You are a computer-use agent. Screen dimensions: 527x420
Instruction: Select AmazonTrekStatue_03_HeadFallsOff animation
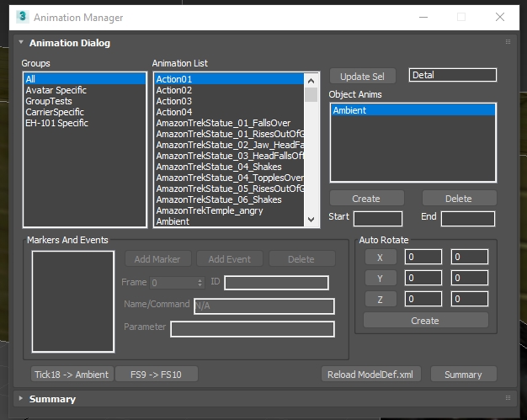(x=229, y=156)
